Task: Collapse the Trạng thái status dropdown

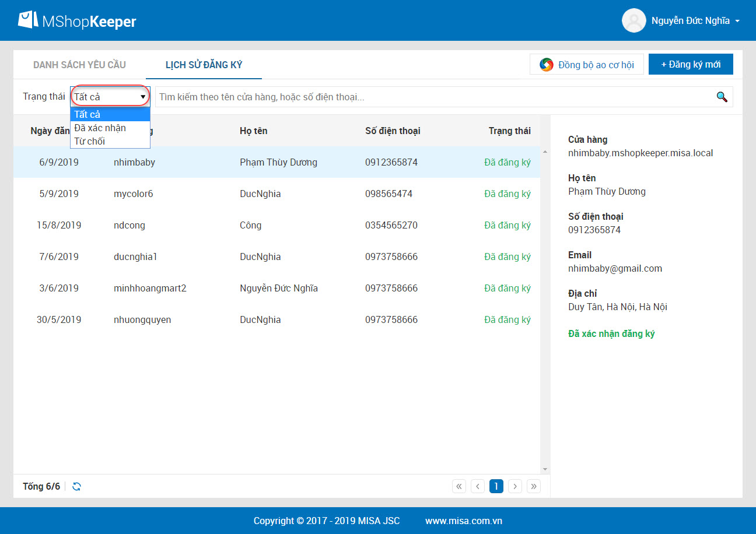Action: 110,97
